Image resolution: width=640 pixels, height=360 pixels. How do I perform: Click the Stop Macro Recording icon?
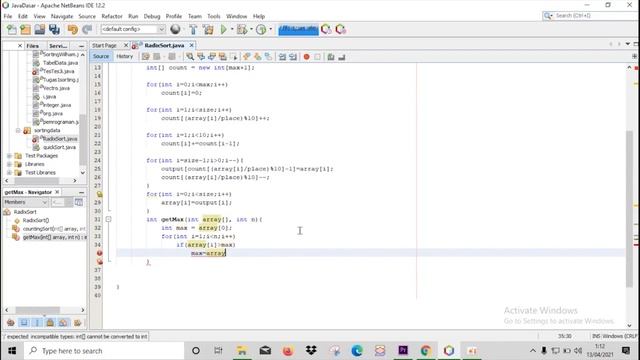[318, 57]
